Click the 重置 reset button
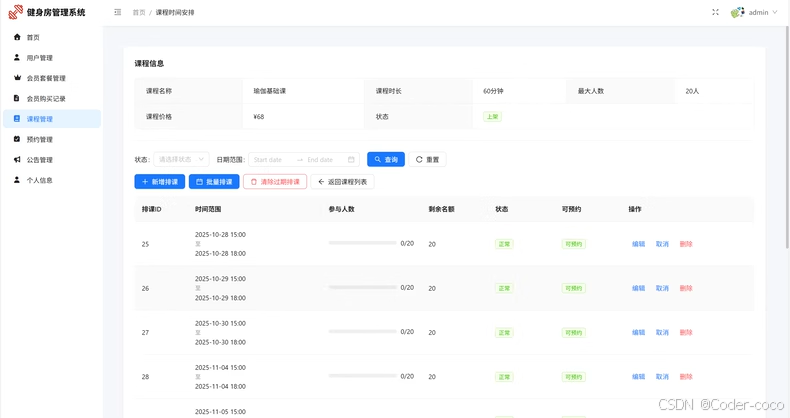 click(427, 159)
